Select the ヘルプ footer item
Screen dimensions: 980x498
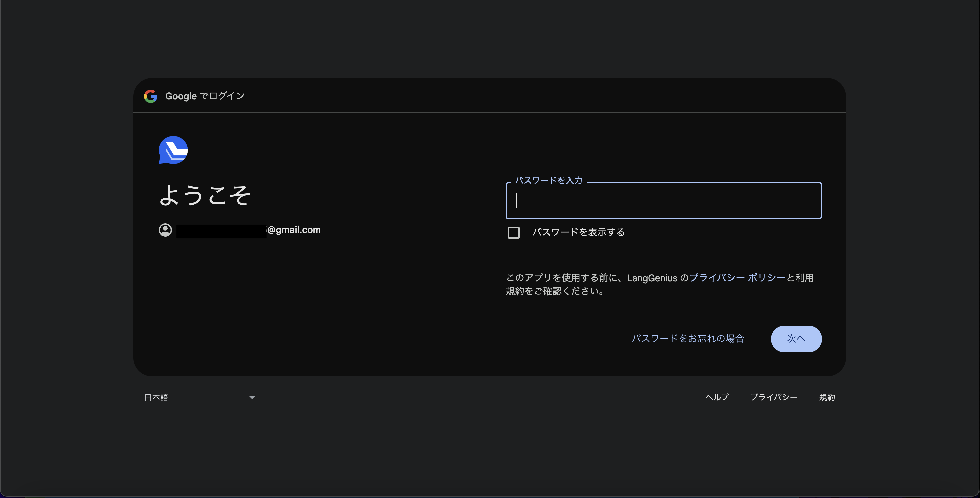point(717,397)
